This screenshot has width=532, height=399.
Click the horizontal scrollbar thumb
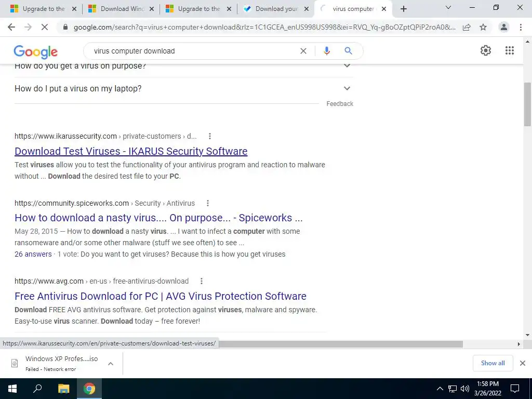point(341,344)
